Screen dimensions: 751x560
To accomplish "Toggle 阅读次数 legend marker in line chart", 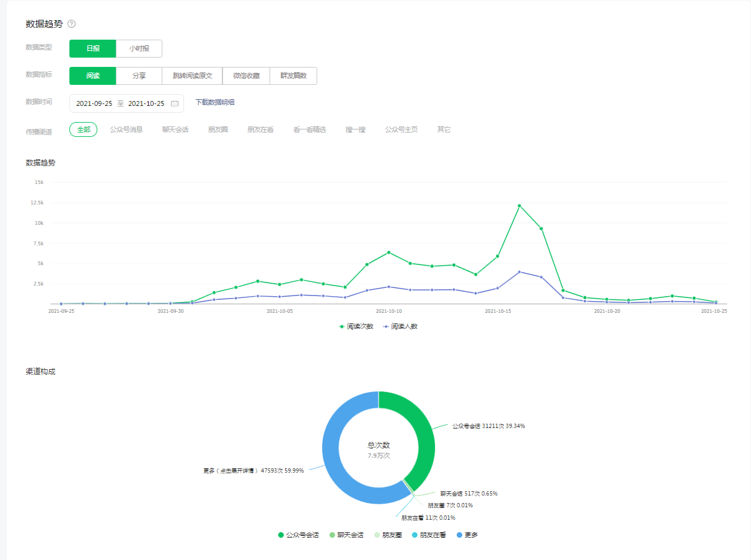I will point(341,326).
